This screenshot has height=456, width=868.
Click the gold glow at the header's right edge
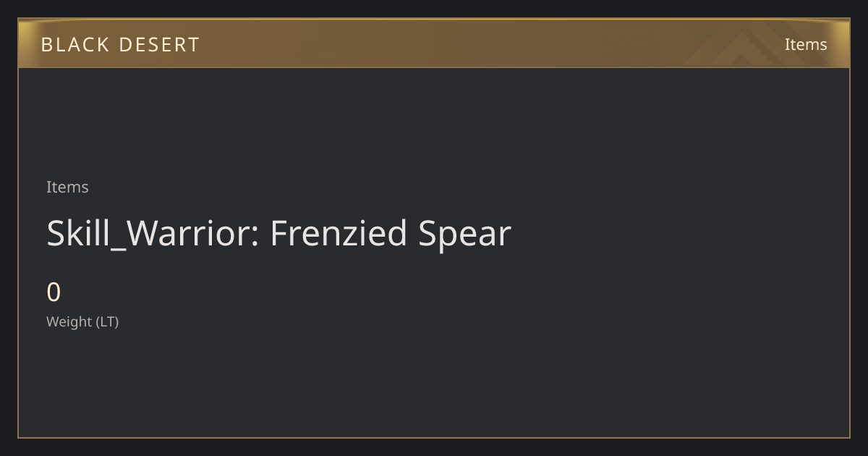coord(841,44)
